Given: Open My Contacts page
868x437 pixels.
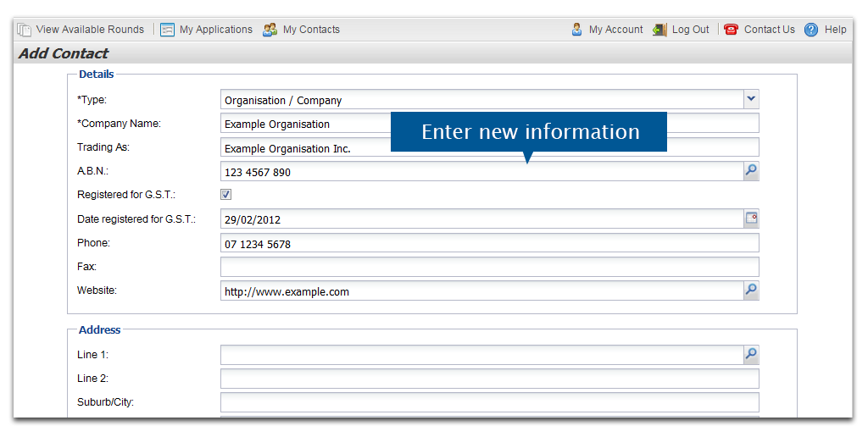Looking at the screenshot, I should pyautogui.click(x=311, y=30).
